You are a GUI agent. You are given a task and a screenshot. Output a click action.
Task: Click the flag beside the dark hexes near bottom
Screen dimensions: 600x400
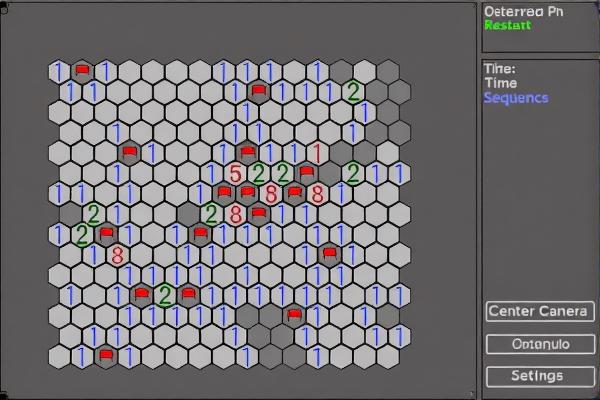coord(294,315)
